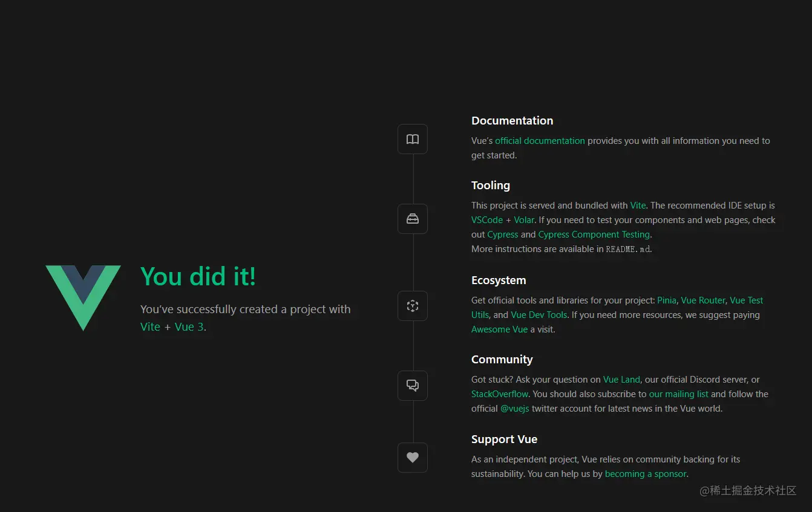Viewport: 812px width, 512px height.
Task: Click the Documentation heading
Action: pyautogui.click(x=512, y=121)
